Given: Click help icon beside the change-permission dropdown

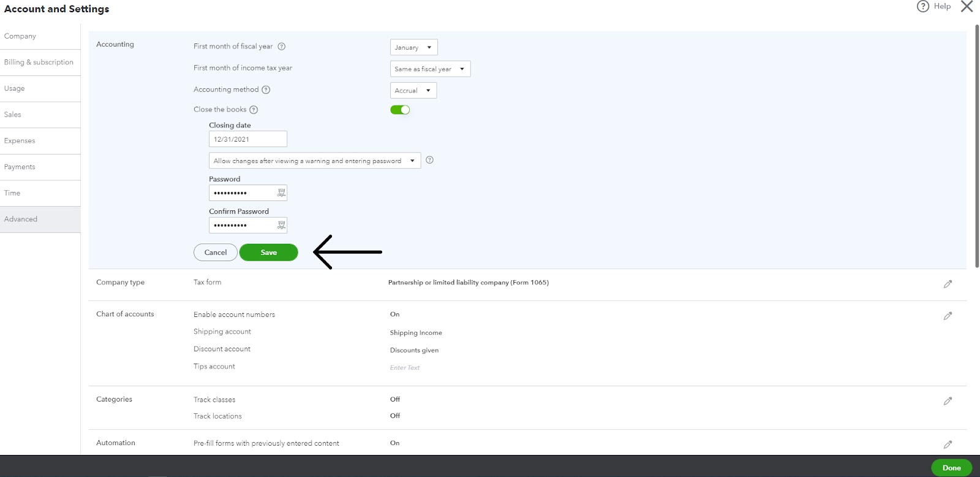Looking at the screenshot, I should (429, 160).
